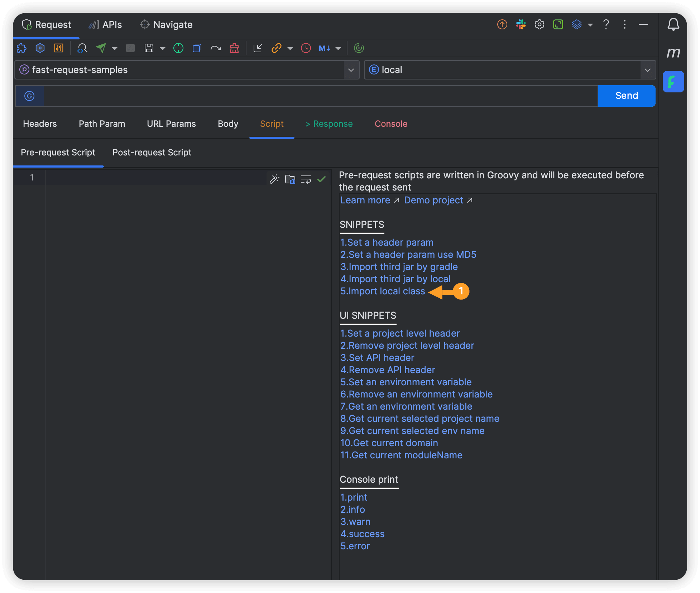This screenshot has width=700, height=593.
Task: Click the green send paper-plane icon
Action: point(101,48)
